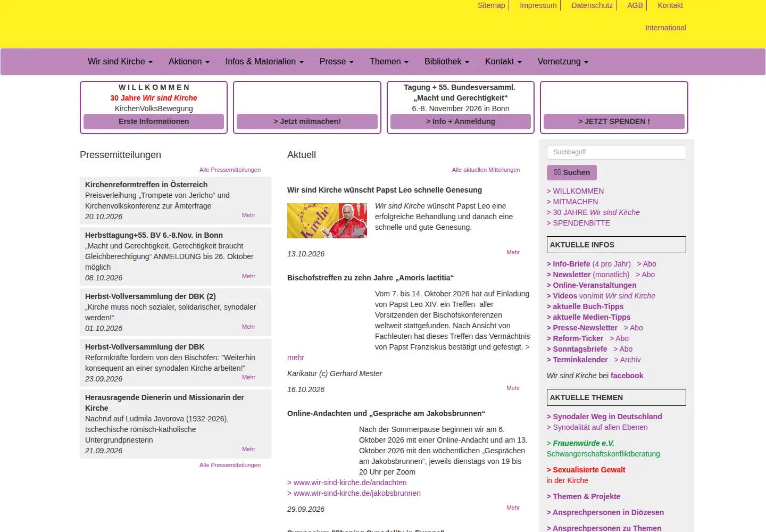Open the Themen dropdown menu

click(x=389, y=62)
